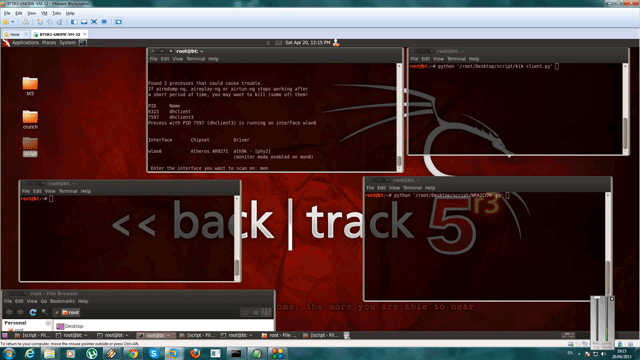
Task: Reload the root folder in File Browser
Action: 33,312
